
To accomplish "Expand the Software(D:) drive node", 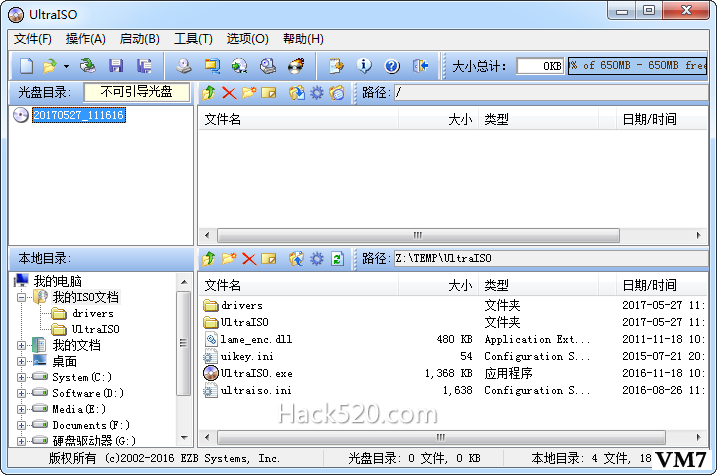I will click(21, 393).
